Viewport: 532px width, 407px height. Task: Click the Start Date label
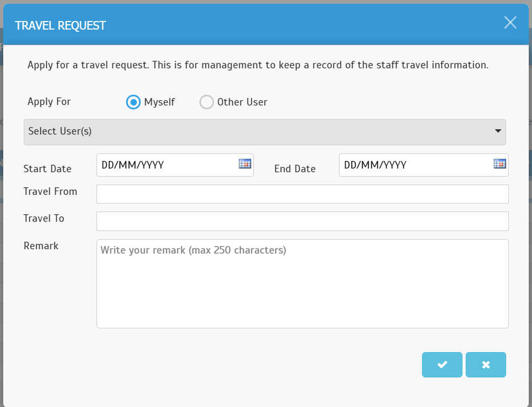click(x=47, y=169)
